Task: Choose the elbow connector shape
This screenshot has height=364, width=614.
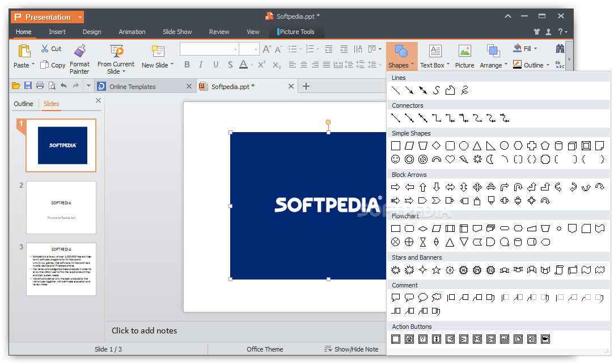Action: [436, 118]
